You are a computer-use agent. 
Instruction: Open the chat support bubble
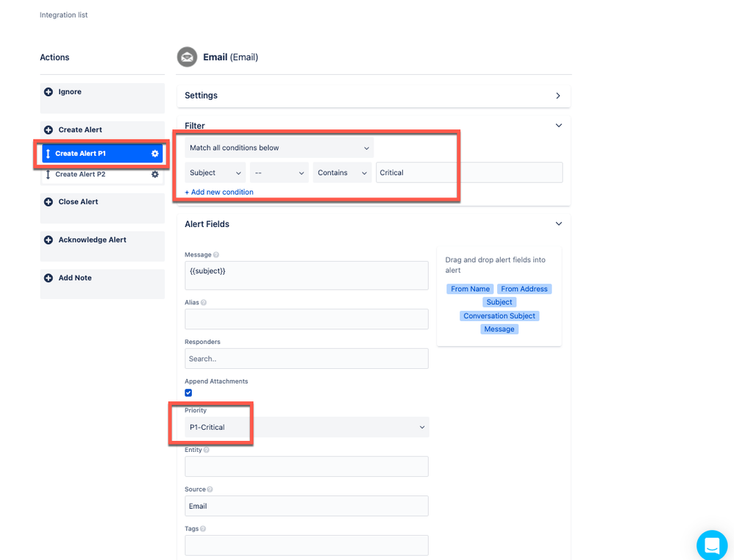point(712,545)
